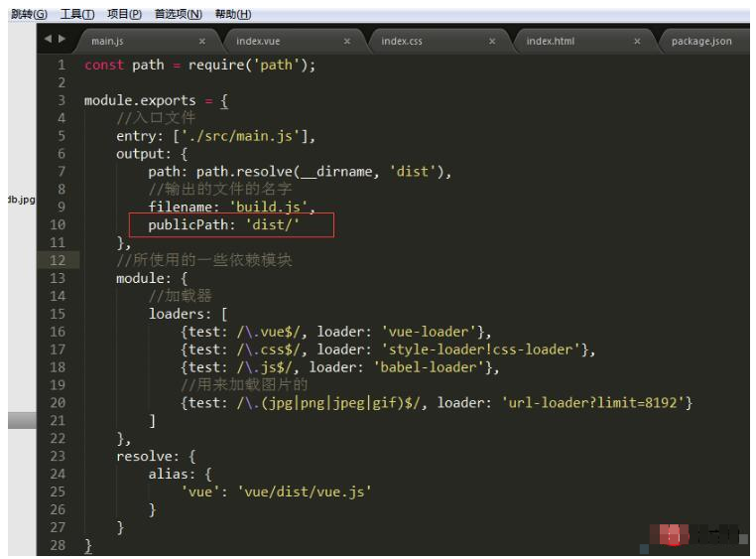Click the //加载器 comment

(x=180, y=297)
